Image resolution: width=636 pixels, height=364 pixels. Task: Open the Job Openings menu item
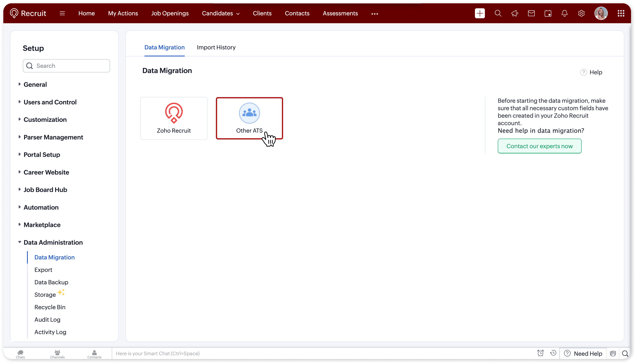(x=170, y=13)
